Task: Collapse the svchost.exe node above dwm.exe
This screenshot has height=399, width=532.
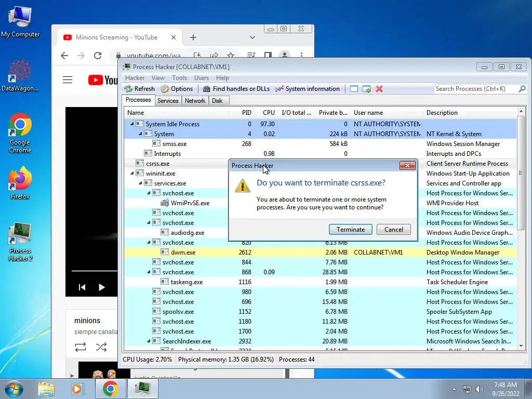Action: (x=149, y=242)
